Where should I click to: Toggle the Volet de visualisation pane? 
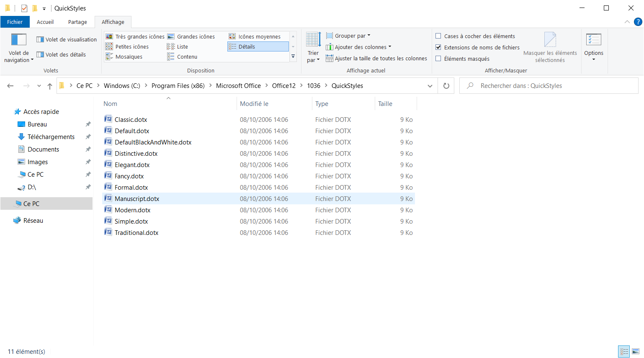coord(67,39)
